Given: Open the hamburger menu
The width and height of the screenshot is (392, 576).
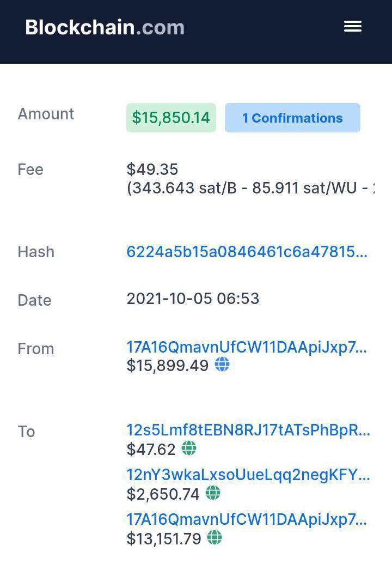Looking at the screenshot, I should click(x=353, y=26).
